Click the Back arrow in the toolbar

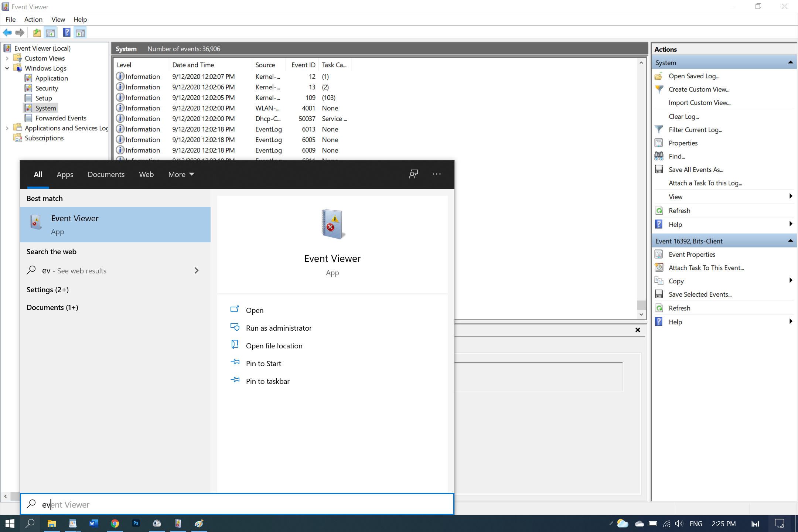click(x=7, y=33)
